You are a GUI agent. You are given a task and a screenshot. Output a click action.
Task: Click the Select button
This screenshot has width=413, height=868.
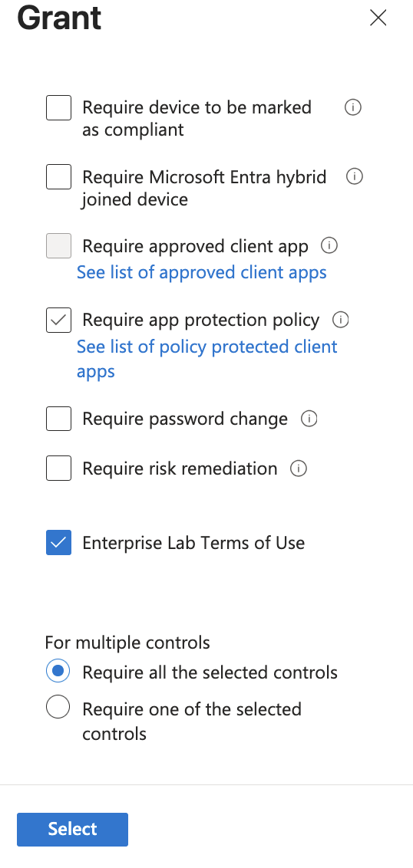tap(73, 829)
